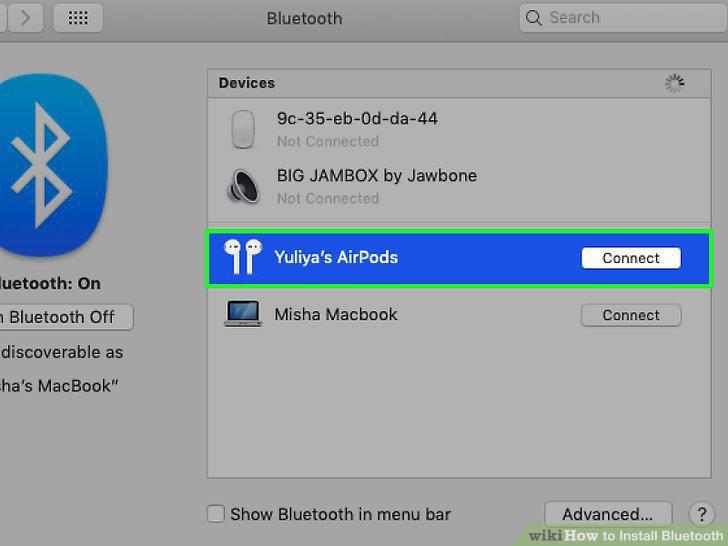Click the MacBook laptop icon

[243, 314]
